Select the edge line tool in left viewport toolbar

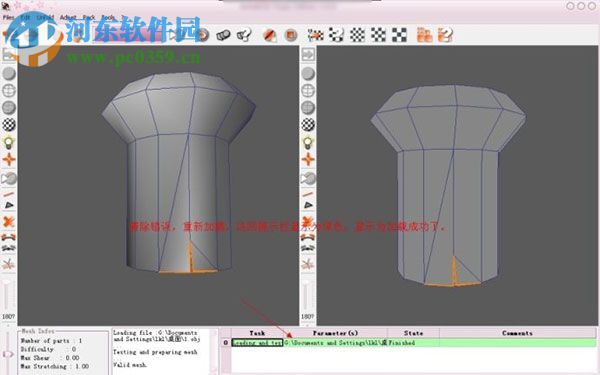(9, 194)
